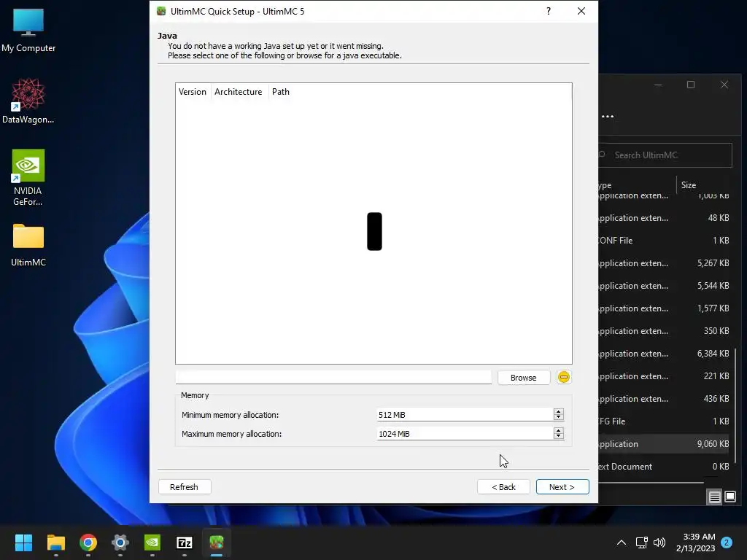Open 7-Zip from the taskbar

tap(185, 542)
